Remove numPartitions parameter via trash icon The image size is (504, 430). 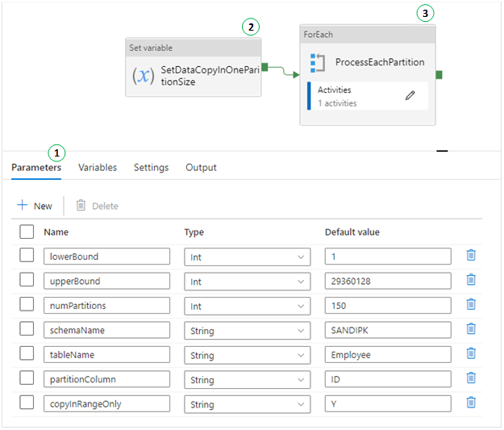472,305
